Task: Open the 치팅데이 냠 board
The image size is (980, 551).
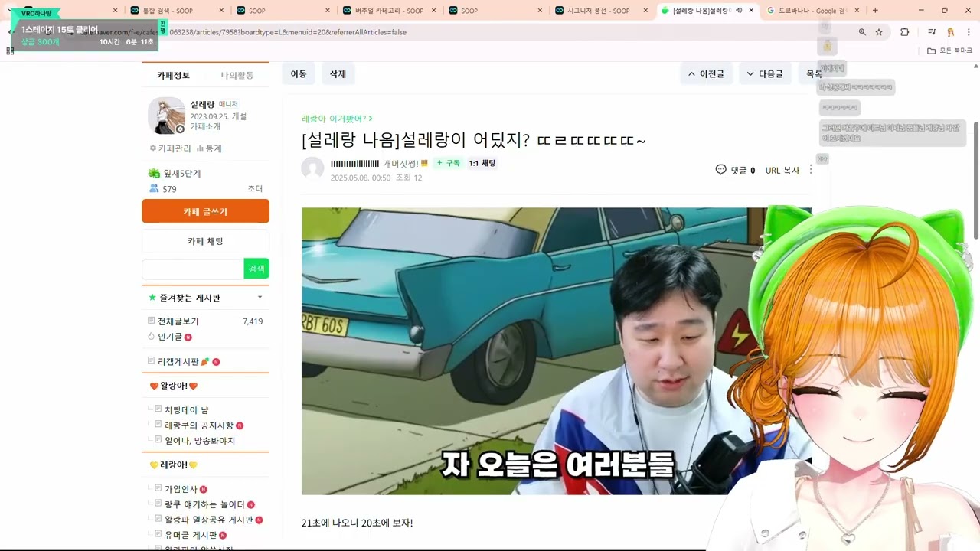Action: tap(186, 410)
